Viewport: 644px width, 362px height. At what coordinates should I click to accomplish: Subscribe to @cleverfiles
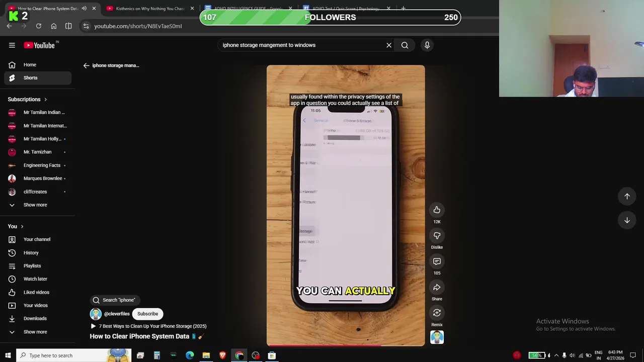click(148, 314)
